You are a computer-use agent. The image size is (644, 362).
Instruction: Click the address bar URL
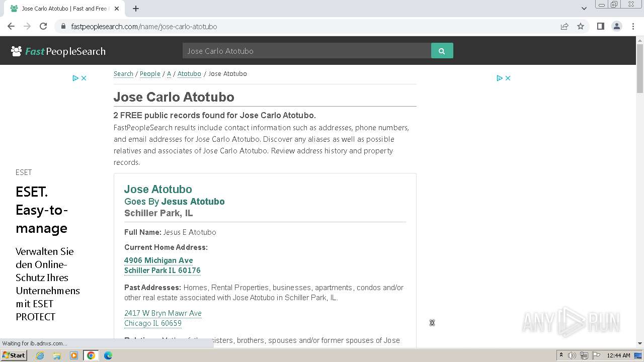pyautogui.click(x=144, y=26)
